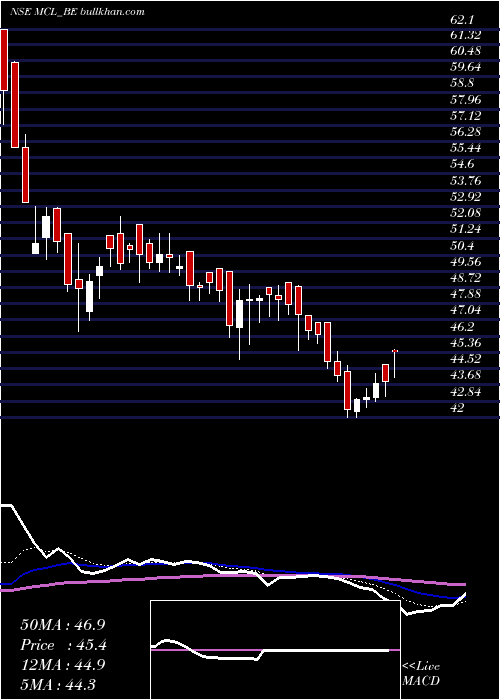Screen dimensions: 500x700
Task: Click the 50.4 price axis label
Action: 461,246
